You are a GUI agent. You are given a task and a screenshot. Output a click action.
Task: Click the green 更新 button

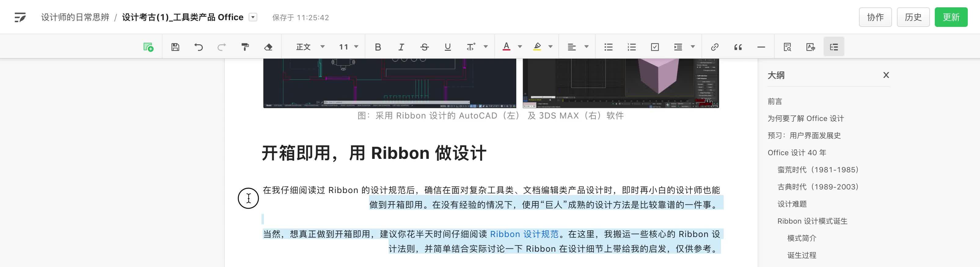pyautogui.click(x=951, y=17)
